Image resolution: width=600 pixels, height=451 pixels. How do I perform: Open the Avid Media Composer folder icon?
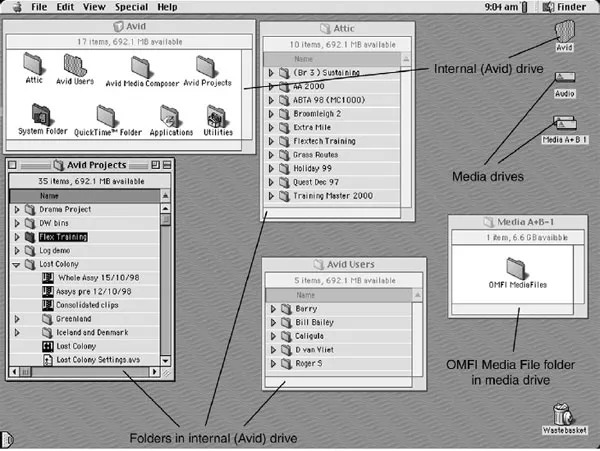141,67
